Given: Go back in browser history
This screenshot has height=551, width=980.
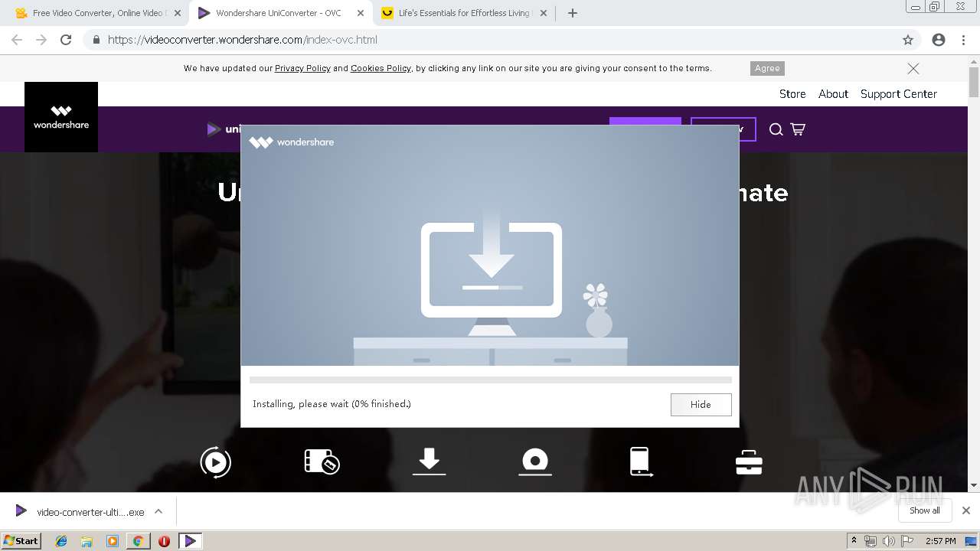Looking at the screenshot, I should point(17,40).
